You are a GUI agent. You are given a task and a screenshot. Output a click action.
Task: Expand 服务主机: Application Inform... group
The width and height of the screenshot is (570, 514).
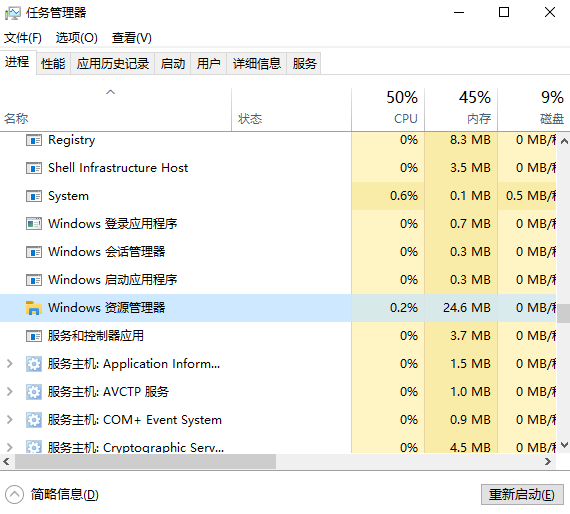pos(10,364)
